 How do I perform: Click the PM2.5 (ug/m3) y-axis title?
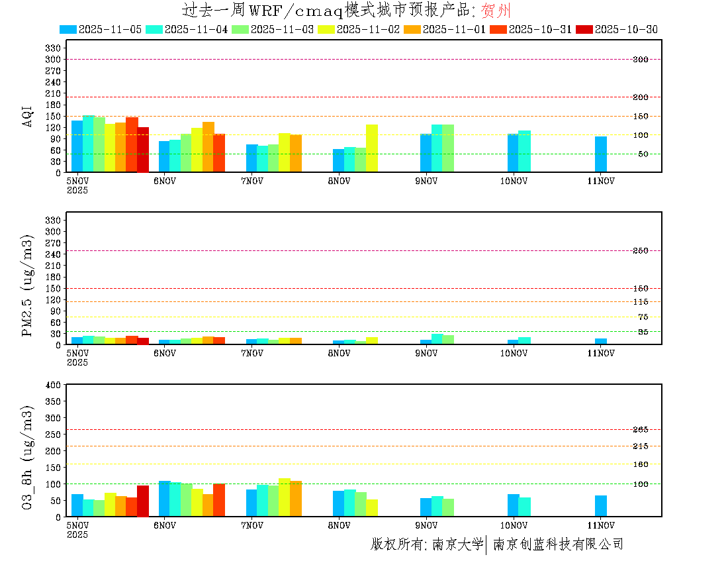[x=27, y=285]
